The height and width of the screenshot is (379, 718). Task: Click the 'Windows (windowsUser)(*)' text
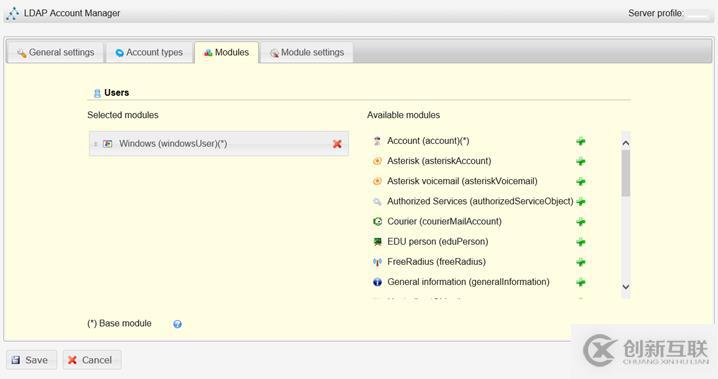(173, 144)
